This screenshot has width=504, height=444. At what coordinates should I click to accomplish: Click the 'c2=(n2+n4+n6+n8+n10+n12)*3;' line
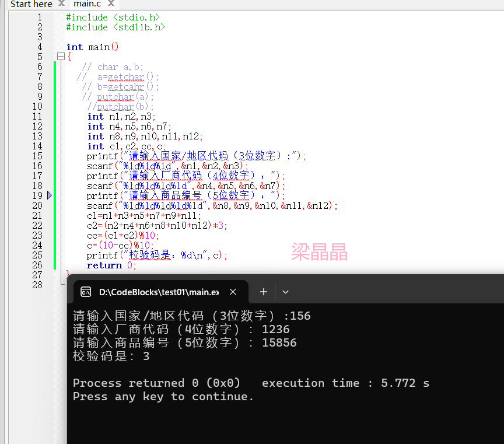[157, 225]
